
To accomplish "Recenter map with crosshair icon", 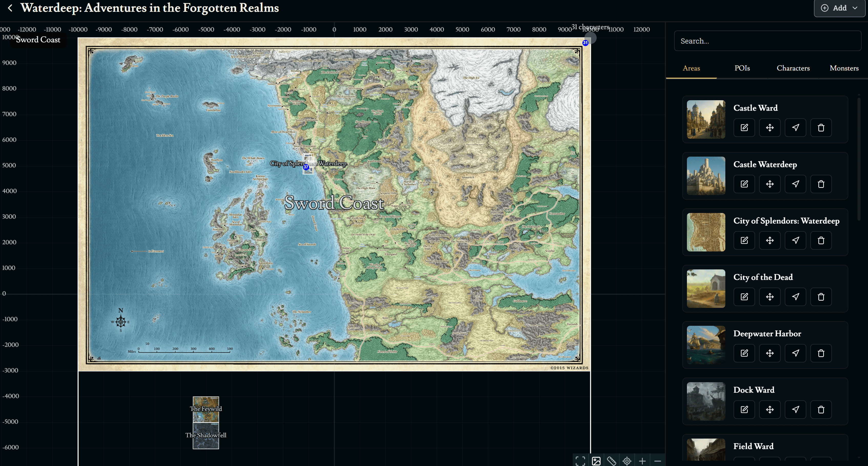I will [627, 461].
